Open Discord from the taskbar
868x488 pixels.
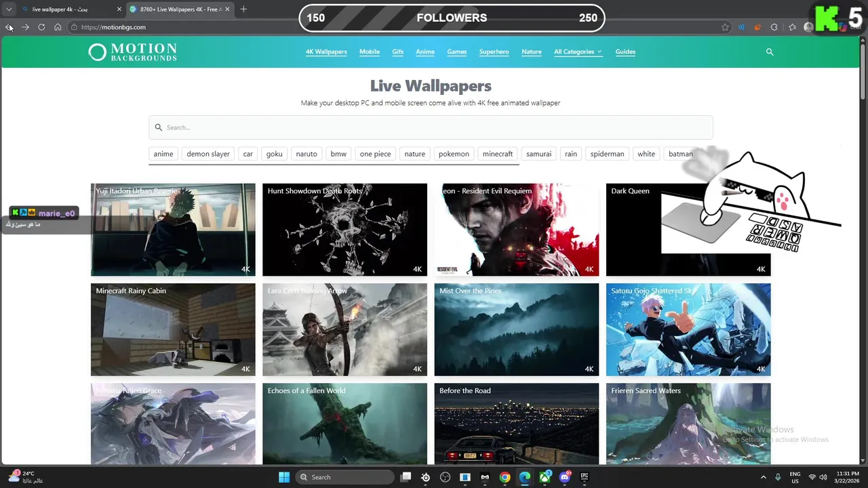pos(564,477)
